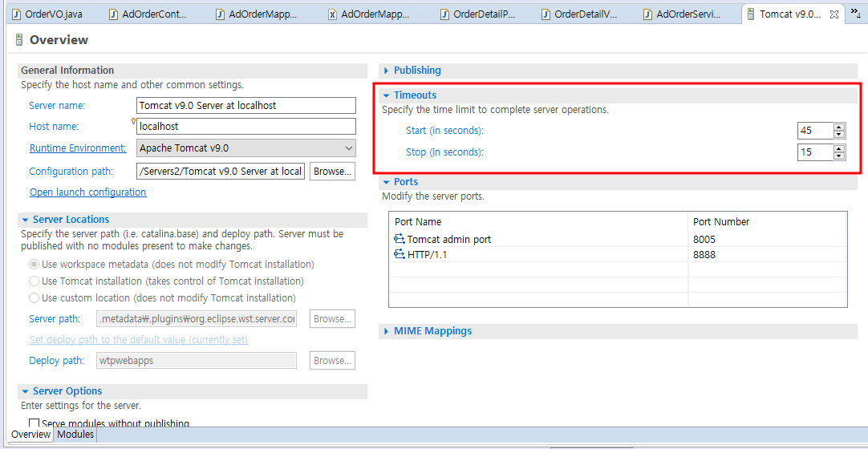
Task: Switch to the OrderVO.java editor tab
Action: (47, 14)
